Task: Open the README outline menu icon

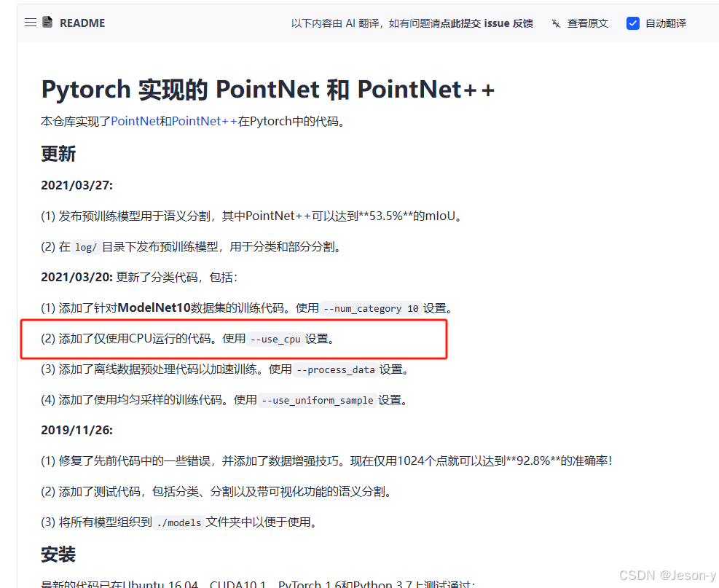Action: pyautogui.click(x=30, y=23)
